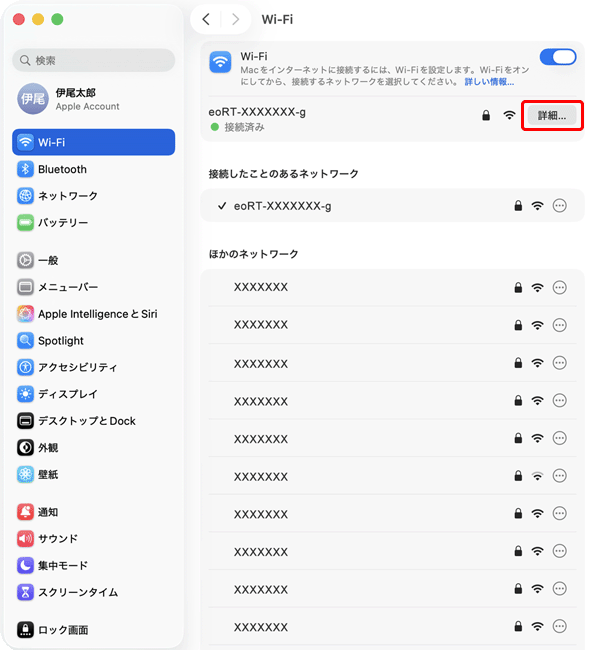Image resolution: width=600 pixels, height=650 pixels.
Task: Click the back chevron in title bar
Action: (206, 19)
